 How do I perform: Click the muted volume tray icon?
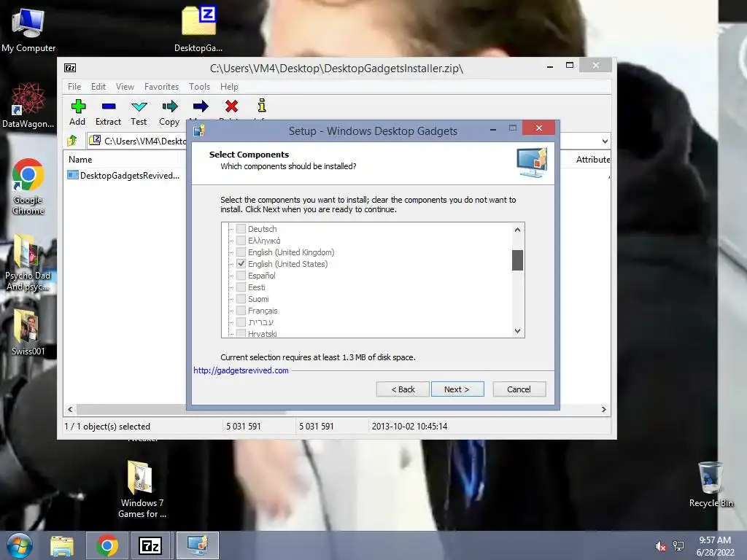click(660, 546)
